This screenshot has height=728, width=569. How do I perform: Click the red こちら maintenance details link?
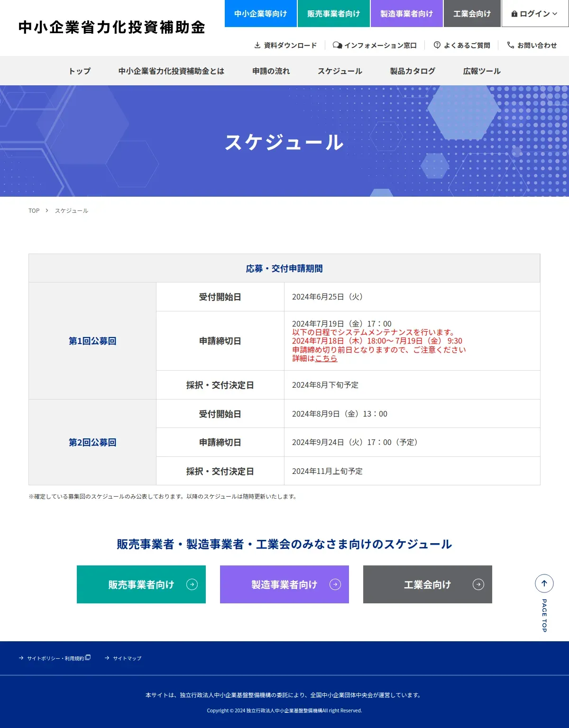click(x=326, y=358)
